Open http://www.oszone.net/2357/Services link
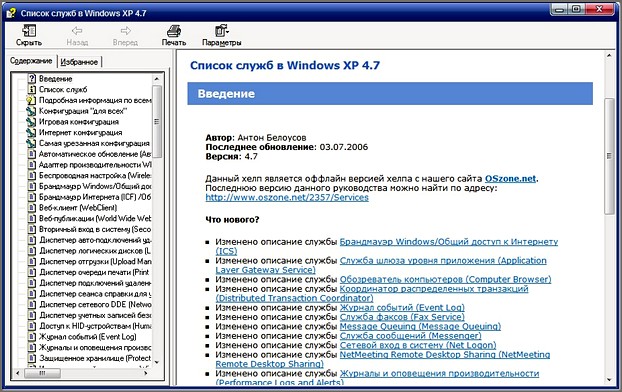The image size is (622, 392). 287,197
